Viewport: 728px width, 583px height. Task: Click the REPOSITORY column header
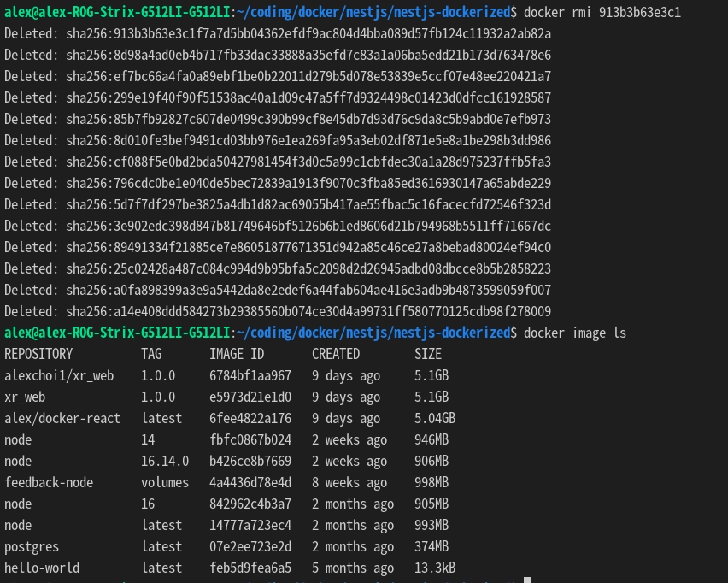point(38,355)
